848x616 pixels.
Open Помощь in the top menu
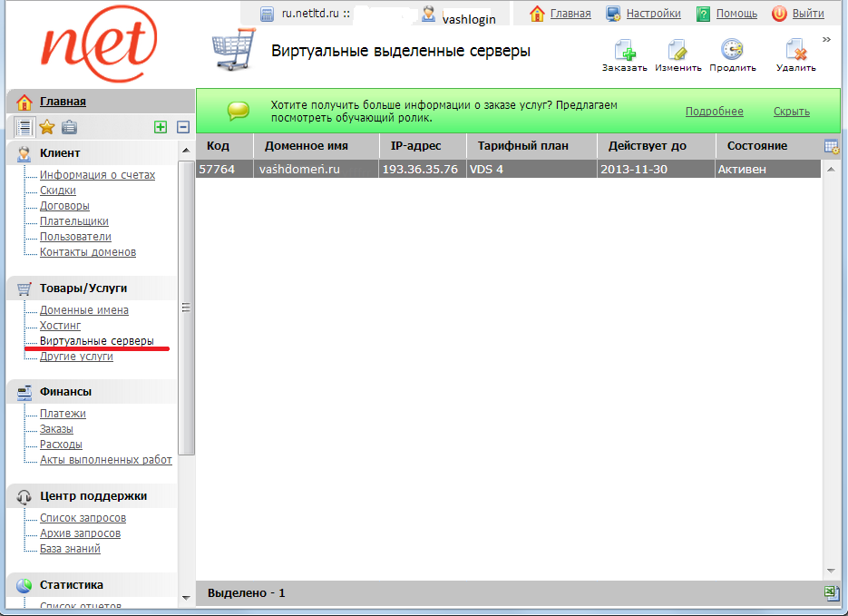click(x=736, y=14)
